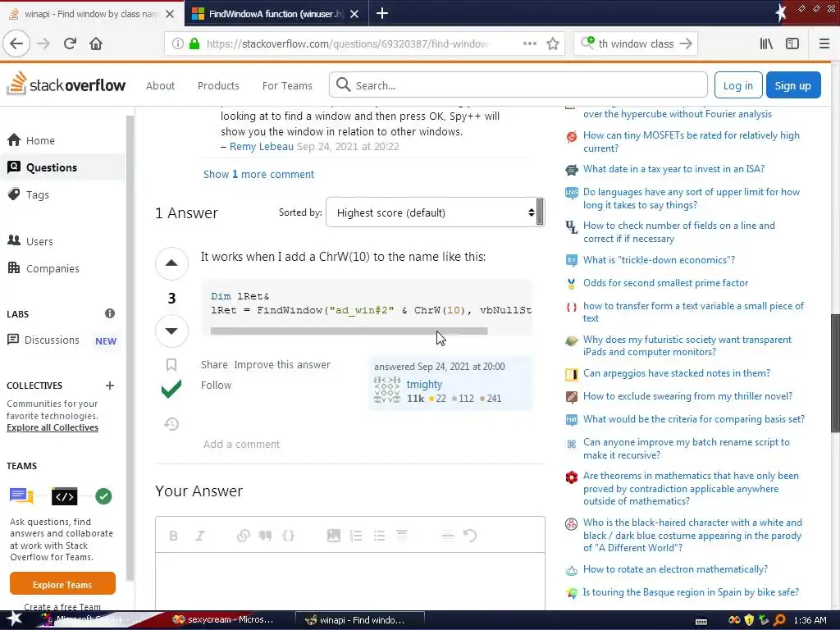The width and height of the screenshot is (840, 630).
Task: Open the page actions three-dot menu
Action: click(x=530, y=43)
